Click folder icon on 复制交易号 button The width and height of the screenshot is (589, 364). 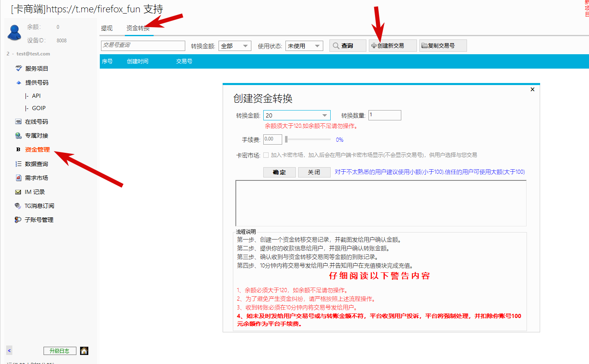click(424, 46)
